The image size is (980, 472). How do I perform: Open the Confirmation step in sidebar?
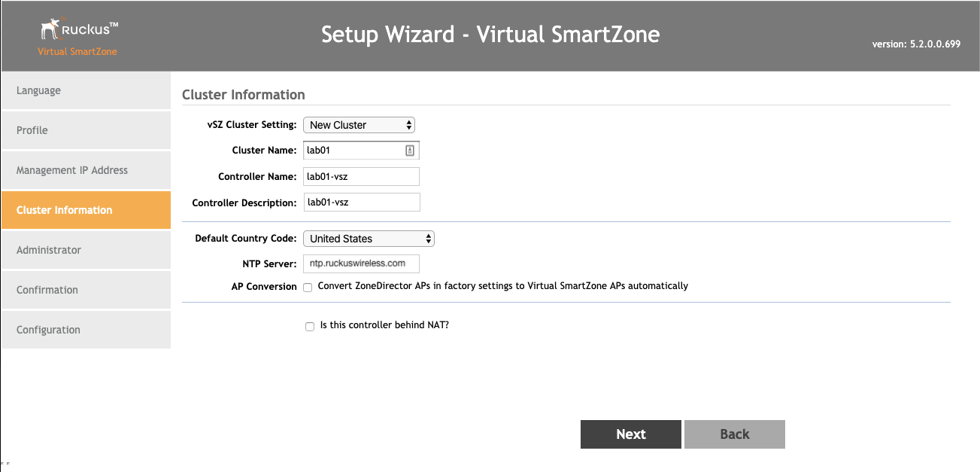86,290
